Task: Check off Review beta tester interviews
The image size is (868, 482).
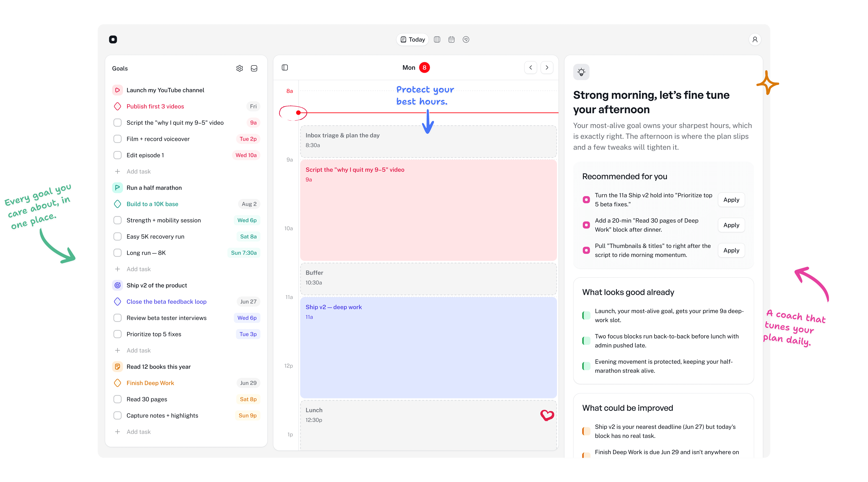Action: (117, 318)
